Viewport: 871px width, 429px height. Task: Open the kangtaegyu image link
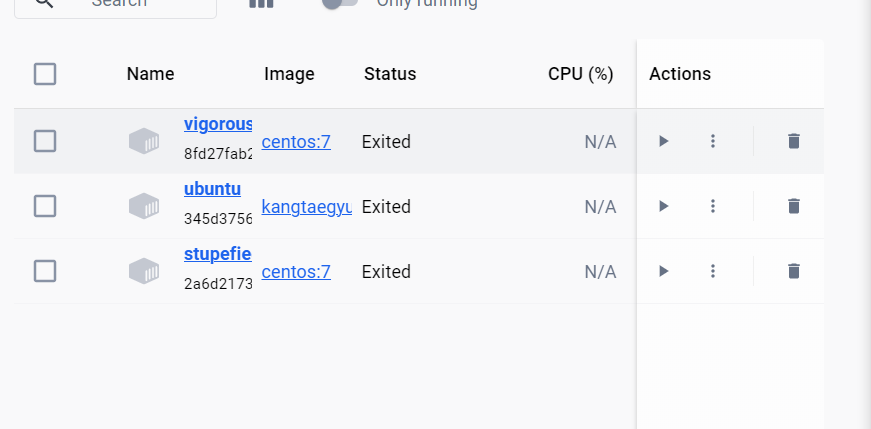pos(306,207)
